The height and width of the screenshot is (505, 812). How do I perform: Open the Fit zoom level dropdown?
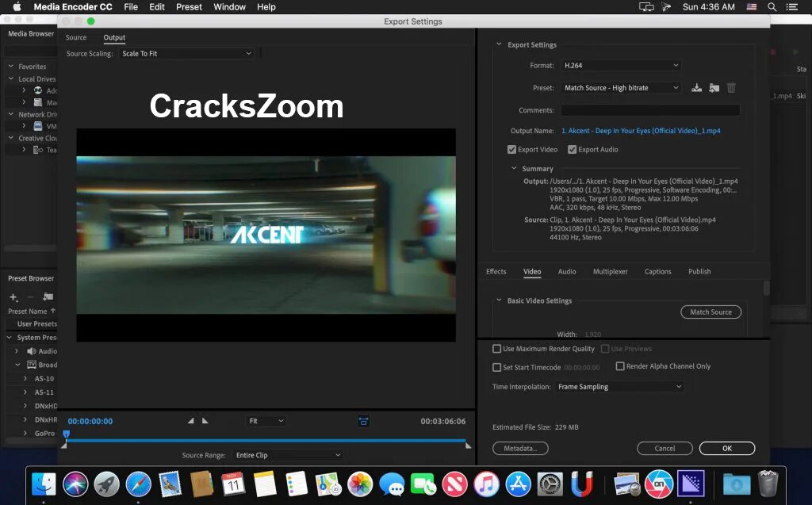coord(266,421)
